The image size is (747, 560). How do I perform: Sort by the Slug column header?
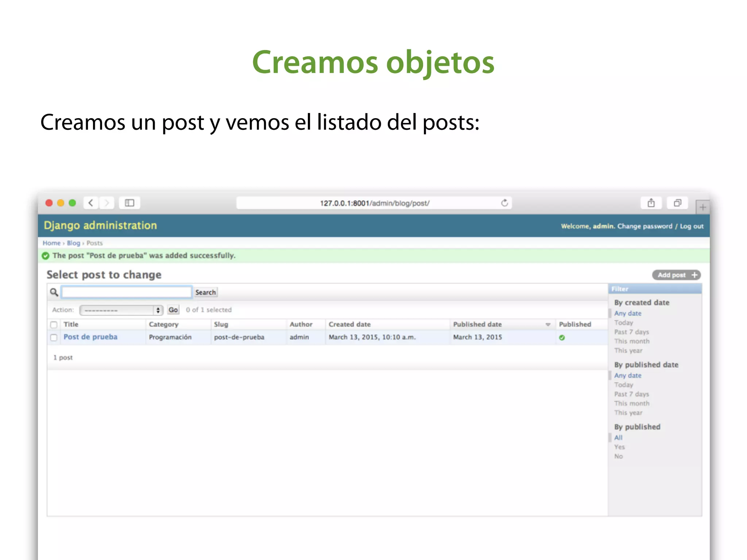point(221,324)
